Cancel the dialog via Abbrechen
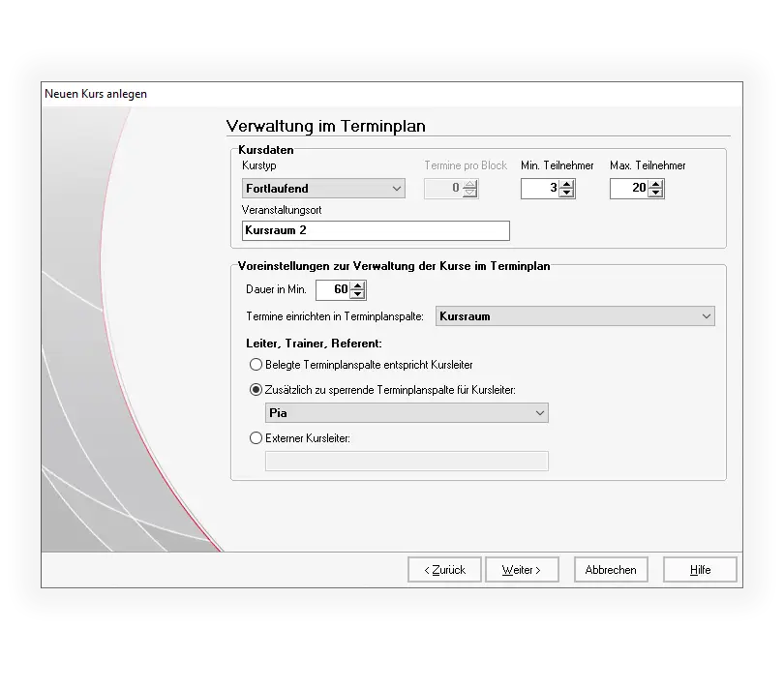Image resolution: width=784 pixels, height=688 pixels. coord(611,570)
